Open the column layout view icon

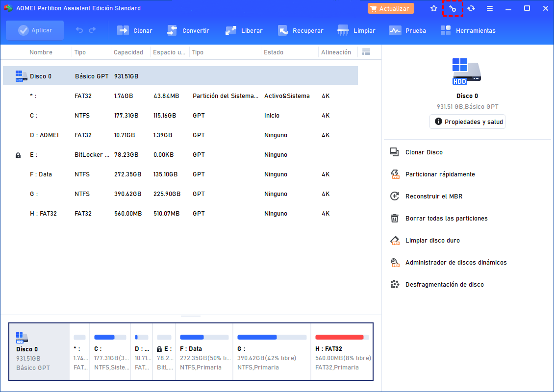(366, 52)
